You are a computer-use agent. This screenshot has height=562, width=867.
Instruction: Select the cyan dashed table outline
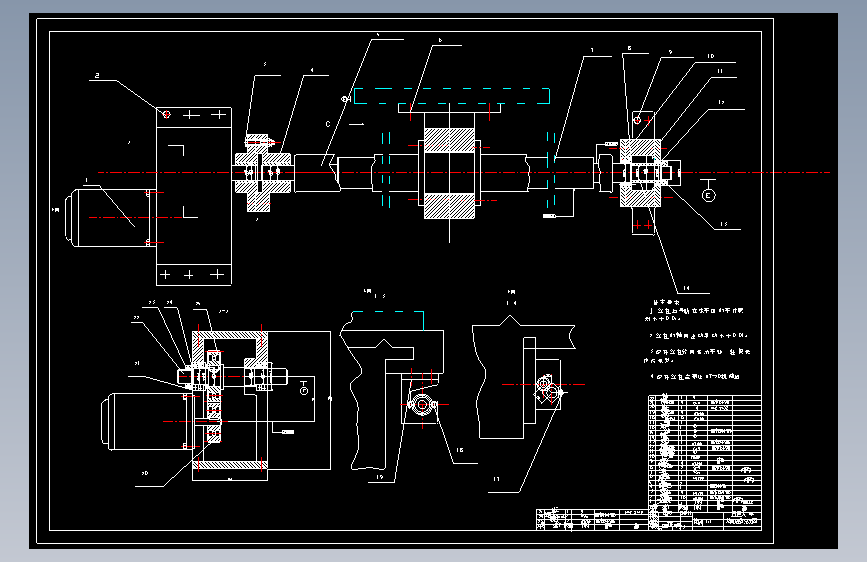(451, 96)
